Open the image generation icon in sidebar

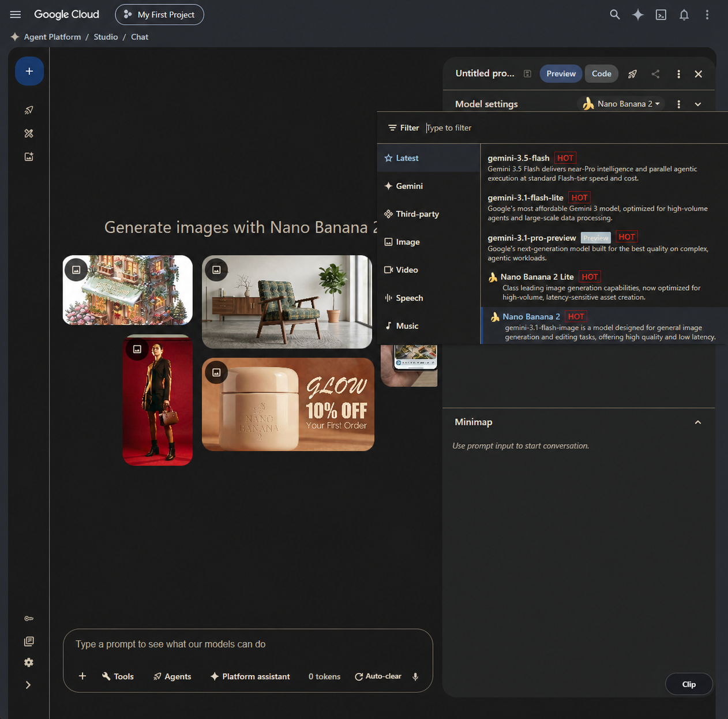tap(29, 156)
